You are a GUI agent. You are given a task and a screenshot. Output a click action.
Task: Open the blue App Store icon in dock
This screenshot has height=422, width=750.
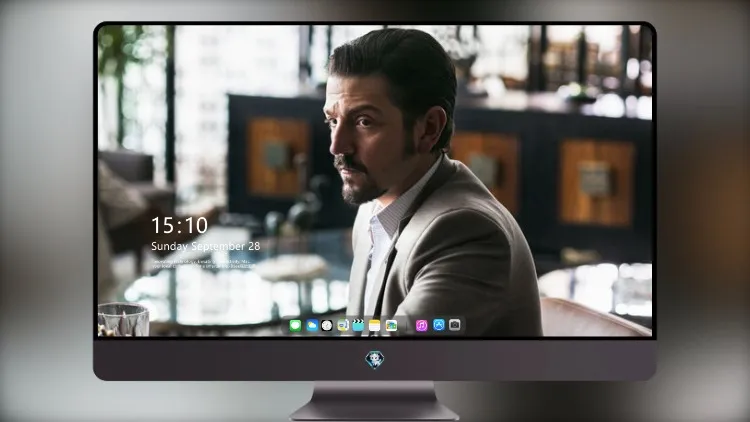click(x=439, y=325)
